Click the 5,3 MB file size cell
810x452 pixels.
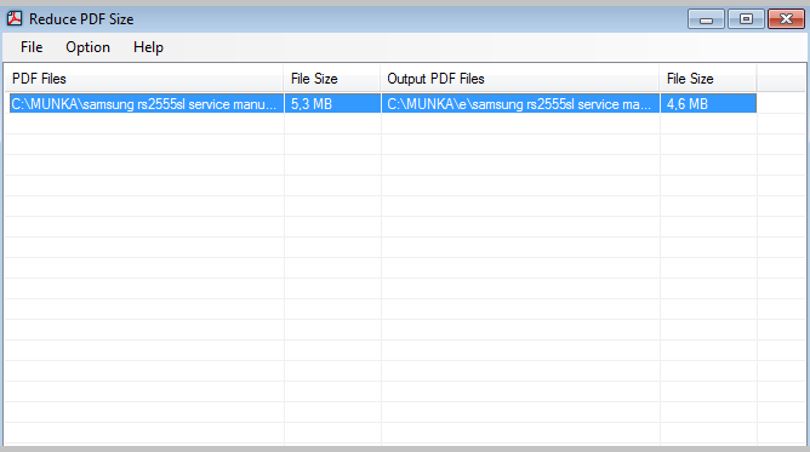pyautogui.click(x=332, y=103)
